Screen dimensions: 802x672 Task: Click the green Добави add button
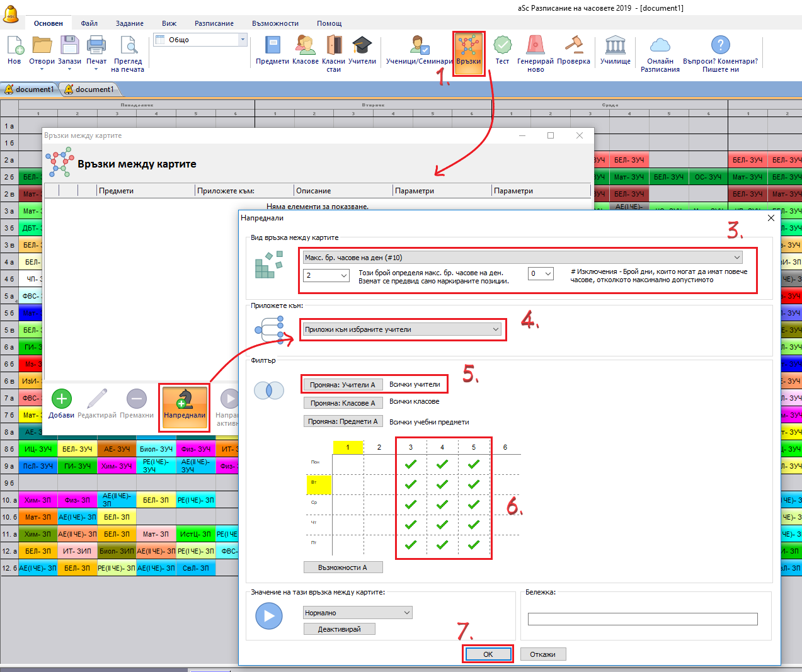coord(61,404)
